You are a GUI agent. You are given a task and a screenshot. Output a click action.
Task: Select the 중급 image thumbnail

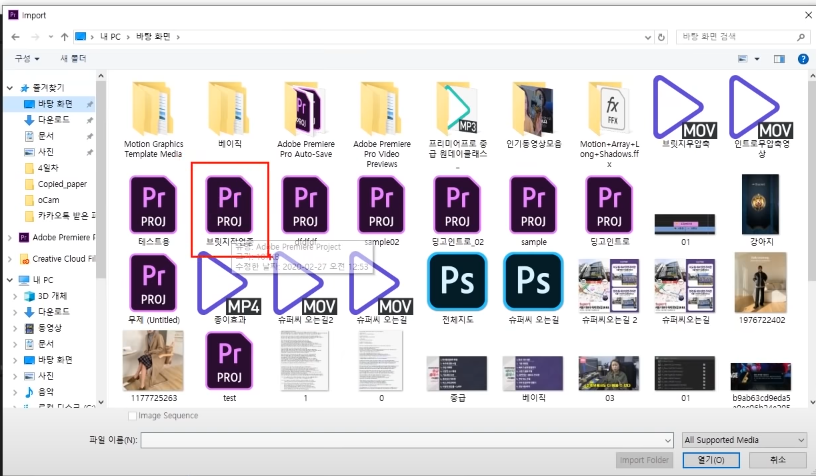(457, 379)
